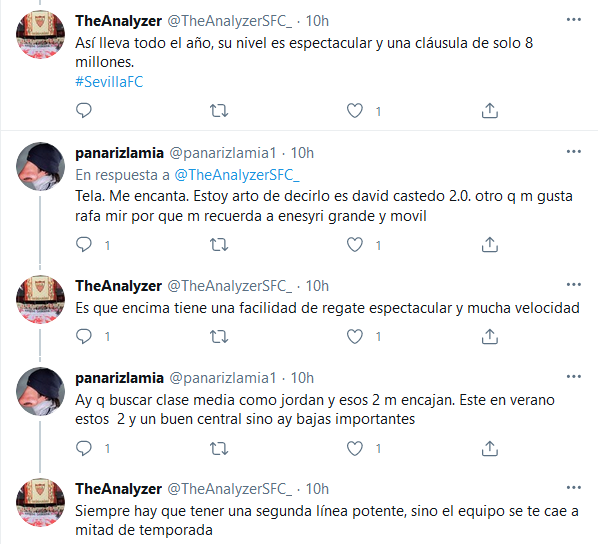
Task: Retweet the clase media como jordan tweet
Action: click(x=219, y=448)
